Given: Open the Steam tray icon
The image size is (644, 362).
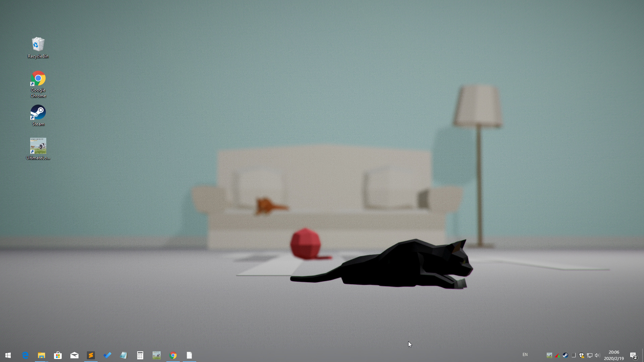Looking at the screenshot, I should pyautogui.click(x=566, y=355).
